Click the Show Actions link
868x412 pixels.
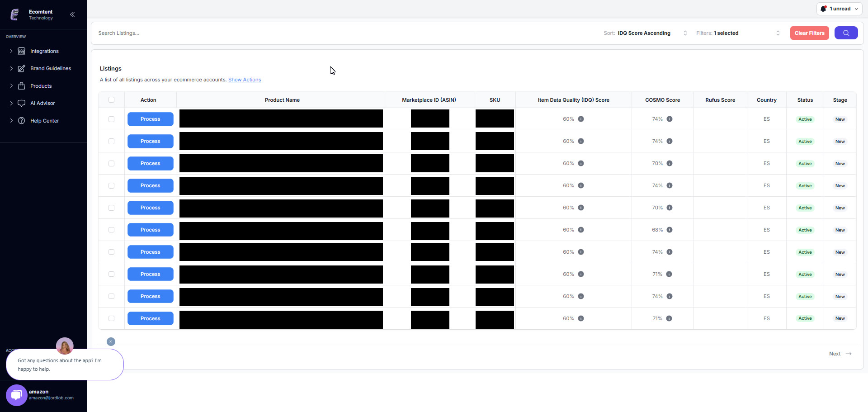click(x=245, y=80)
